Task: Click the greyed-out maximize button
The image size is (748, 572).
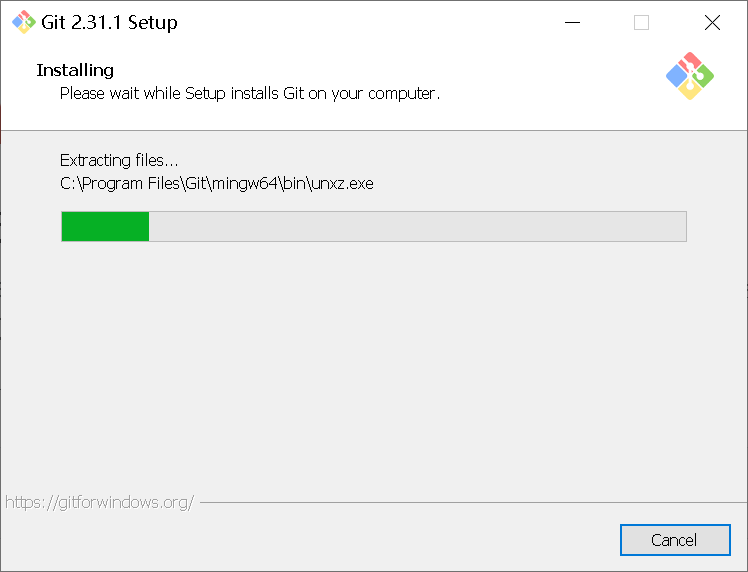Action: [641, 22]
